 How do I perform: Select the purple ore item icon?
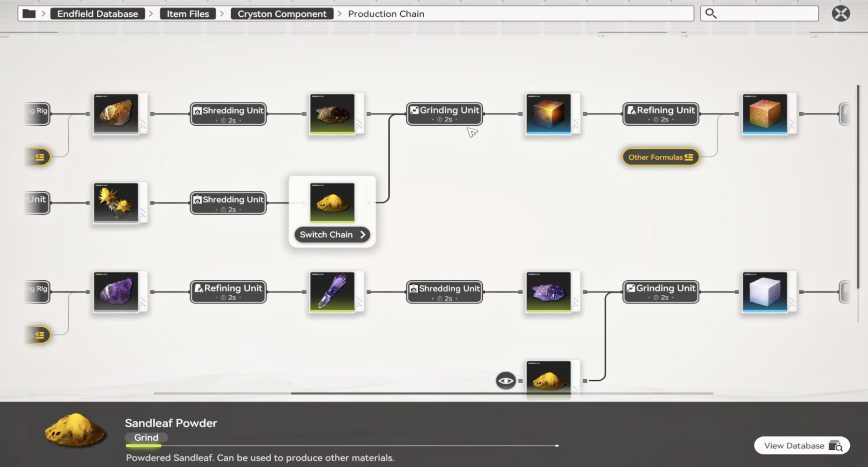(x=116, y=292)
